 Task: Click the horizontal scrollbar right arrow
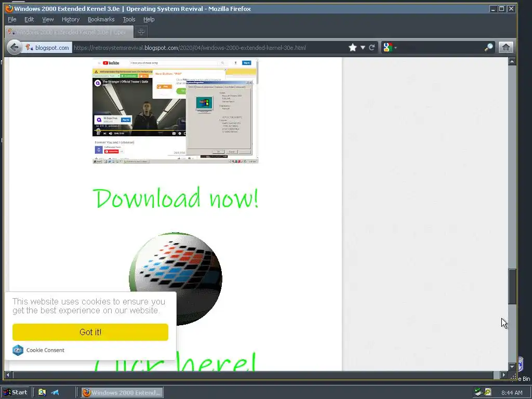click(x=503, y=375)
